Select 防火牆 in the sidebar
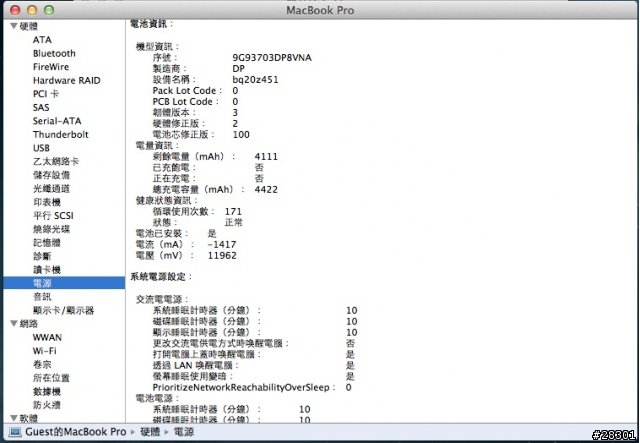640x443 pixels. [x=47, y=405]
